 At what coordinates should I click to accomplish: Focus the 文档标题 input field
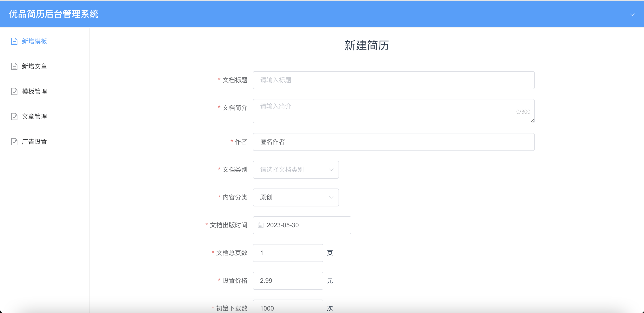coord(394,80)
